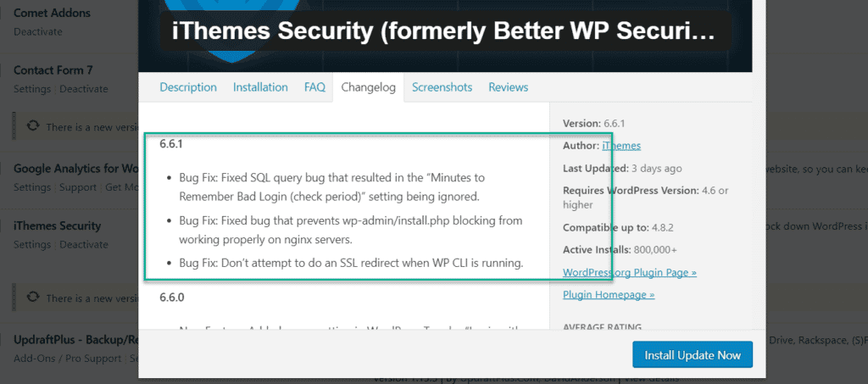This screenshot has height=384, width=868.
Task: Click the Install Update Now button
Action: pos(693,354)
